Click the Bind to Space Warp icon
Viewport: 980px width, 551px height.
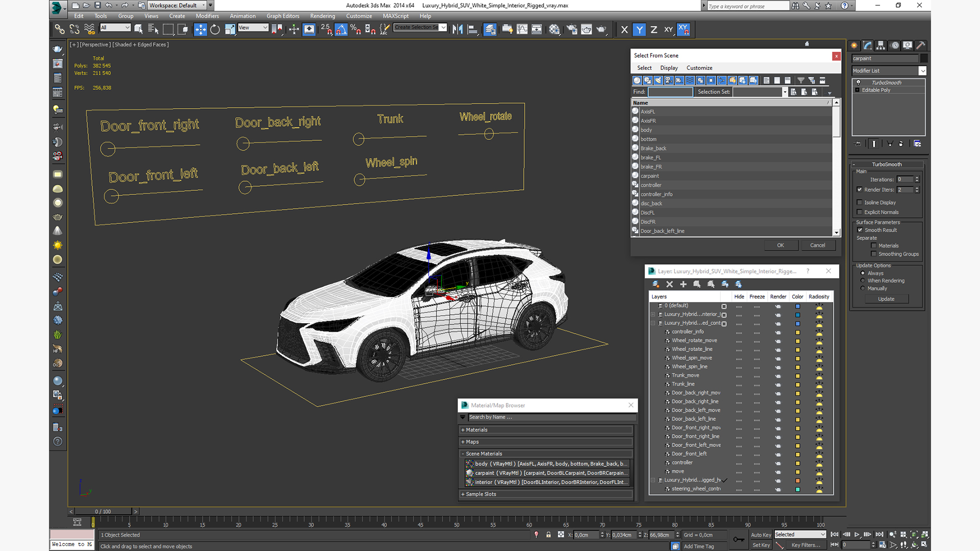tap(89, 30)
